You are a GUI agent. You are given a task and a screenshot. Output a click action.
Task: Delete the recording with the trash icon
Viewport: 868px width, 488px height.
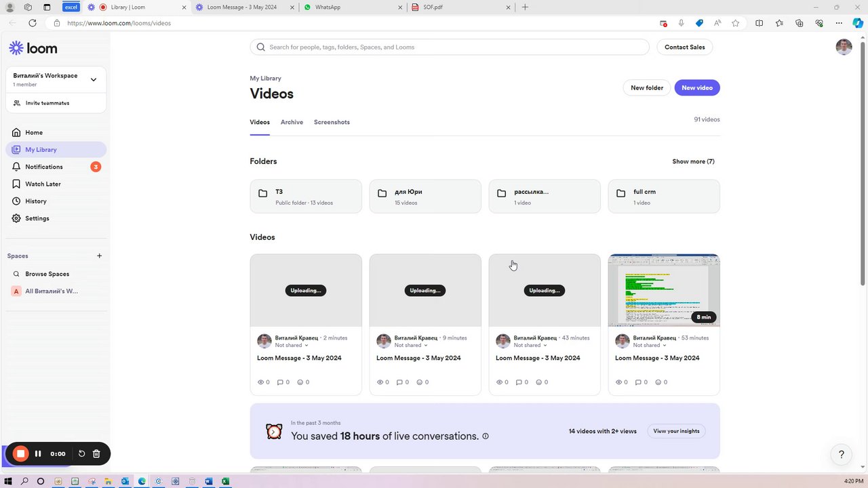[96, 453]
